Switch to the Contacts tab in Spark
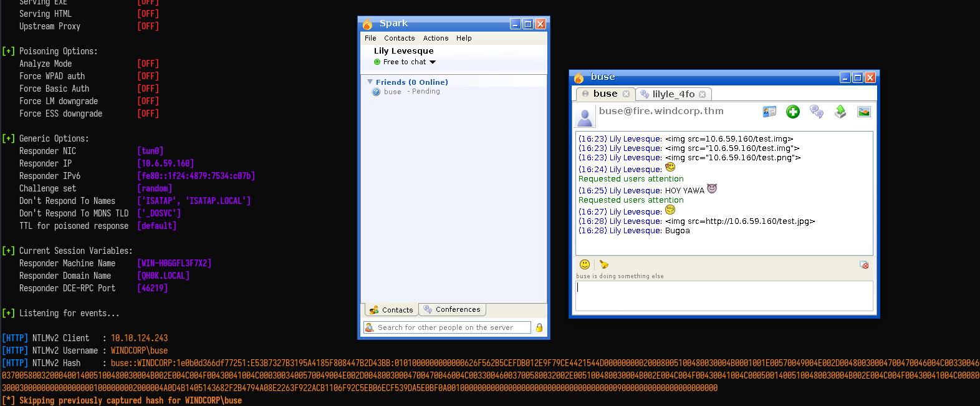Image resolution: width=980 pixels, height=406 pixels. [391, 309]
